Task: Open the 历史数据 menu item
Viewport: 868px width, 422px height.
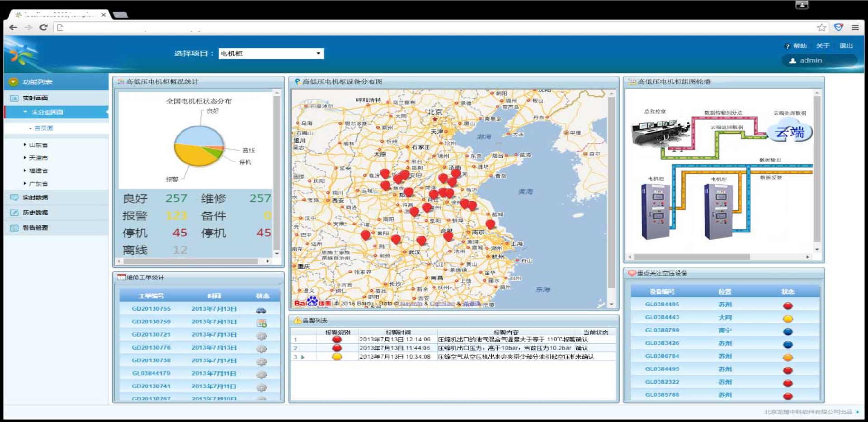Action: (35, 212)
